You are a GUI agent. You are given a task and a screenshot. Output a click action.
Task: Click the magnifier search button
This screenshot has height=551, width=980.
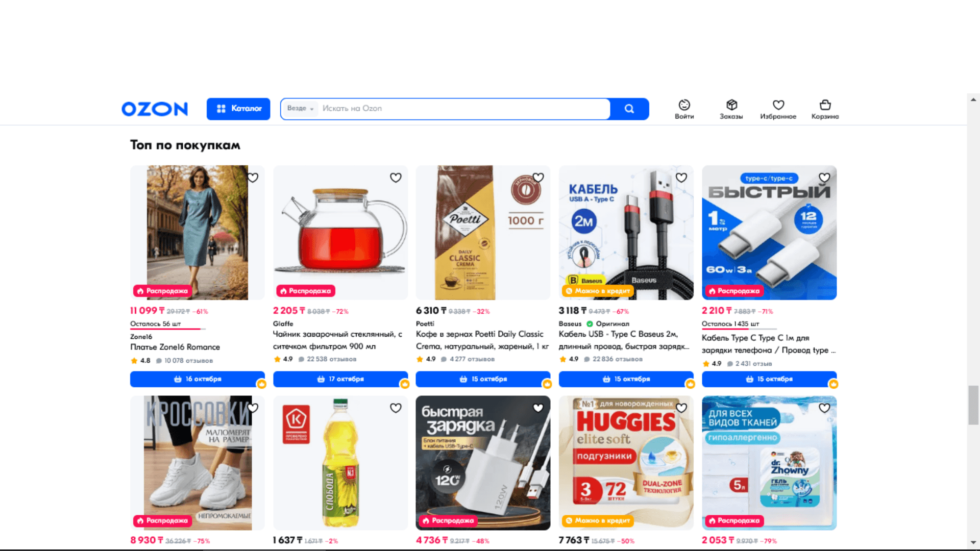click(x=629, y=109)
